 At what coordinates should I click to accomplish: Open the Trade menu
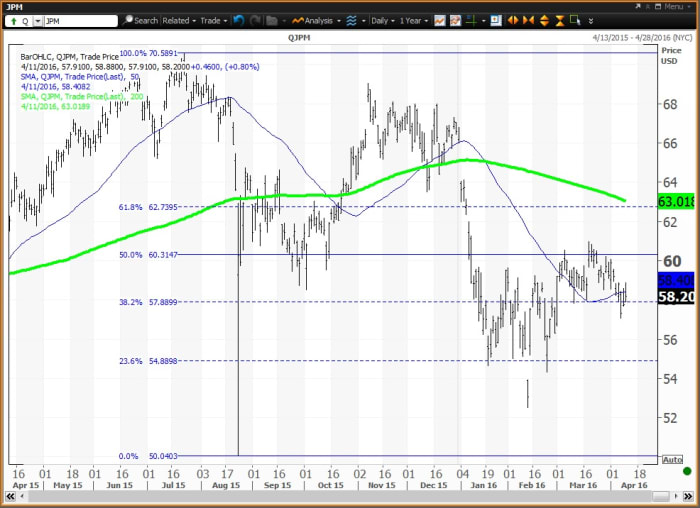pos(213,21)
